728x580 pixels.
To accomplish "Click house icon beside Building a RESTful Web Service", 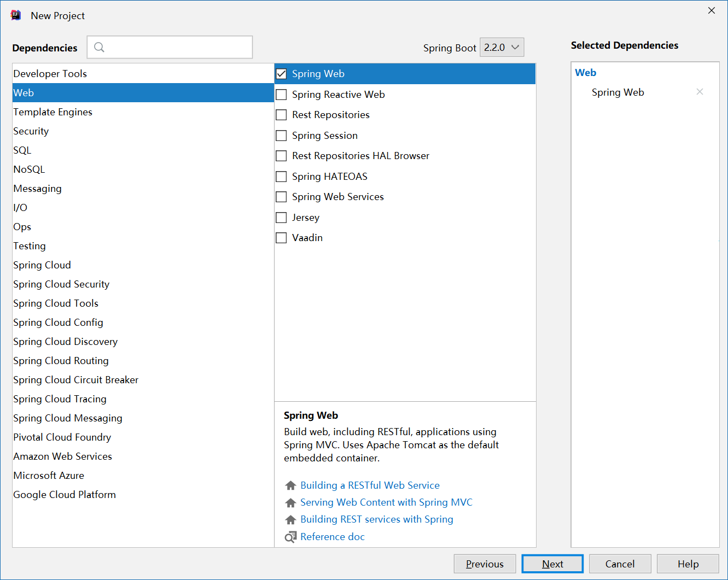I will (x=290, y=485).
